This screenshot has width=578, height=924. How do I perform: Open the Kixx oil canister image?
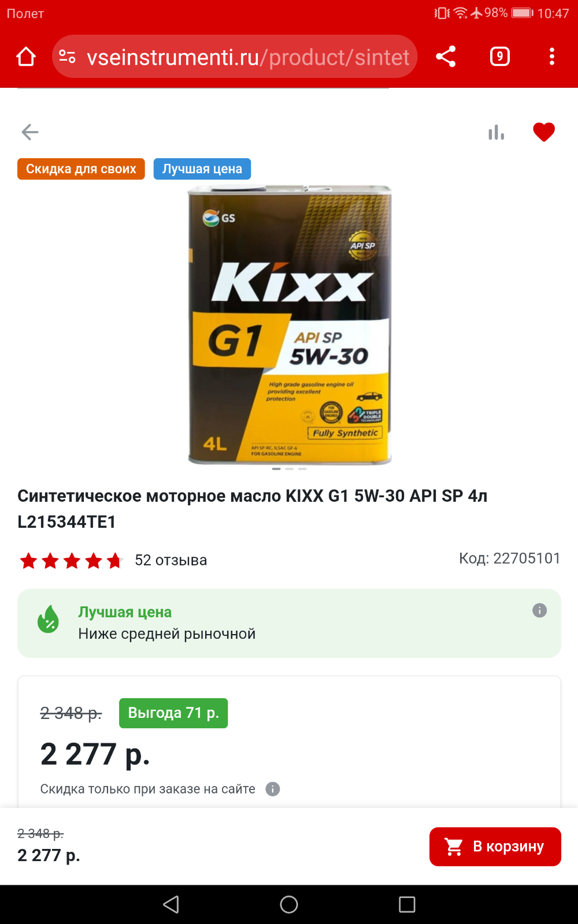pos(290,325)
